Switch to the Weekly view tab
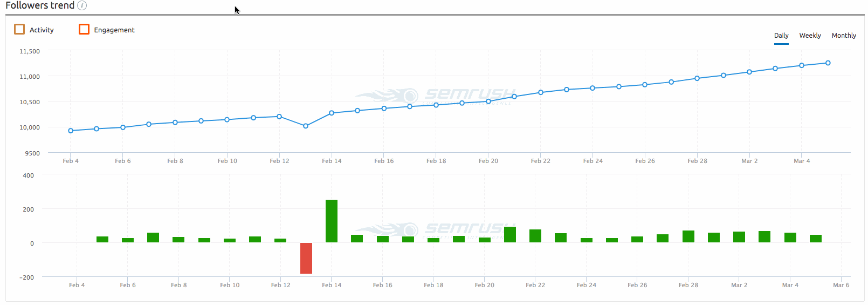 click(x=810, y=36)
